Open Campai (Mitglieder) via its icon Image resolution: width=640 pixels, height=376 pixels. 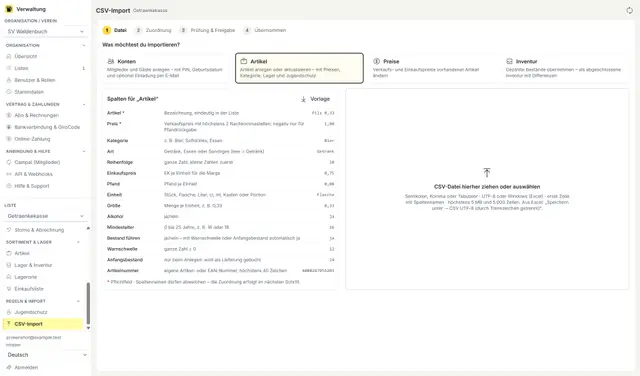click(9, 162)
